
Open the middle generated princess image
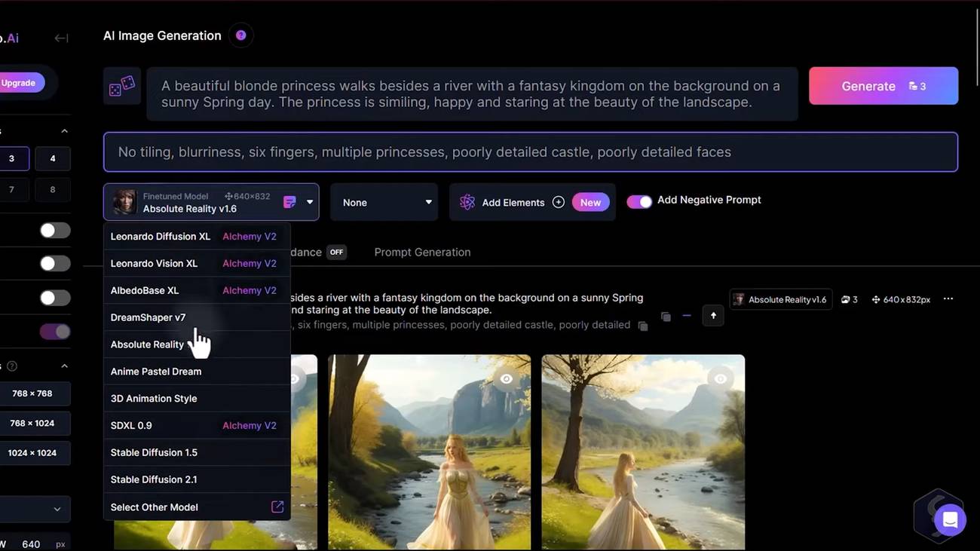tap(430, 452)
